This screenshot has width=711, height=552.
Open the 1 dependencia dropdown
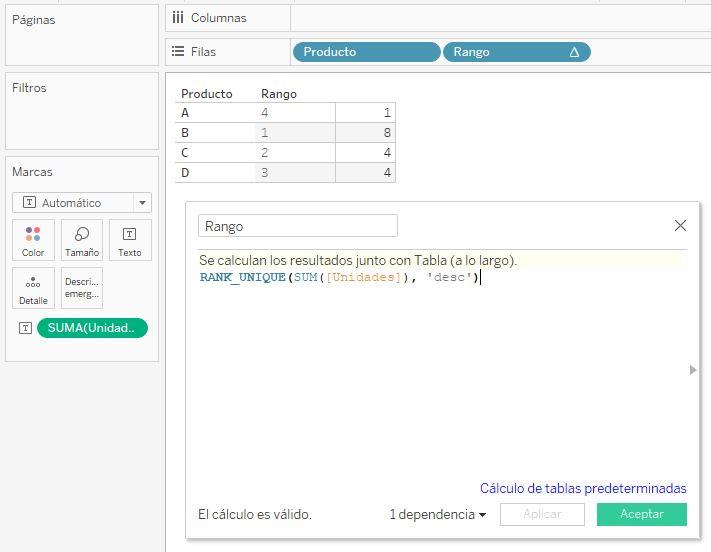[438, 514]
